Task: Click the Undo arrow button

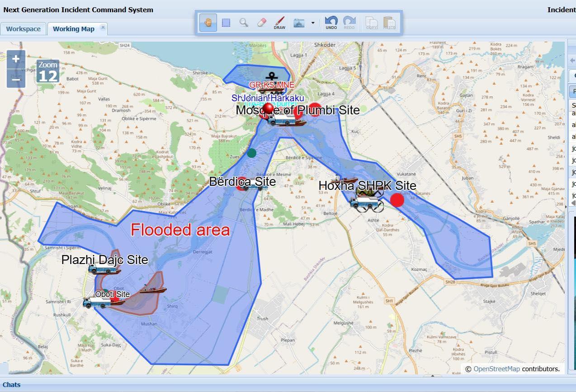Action: click(331, 23)
